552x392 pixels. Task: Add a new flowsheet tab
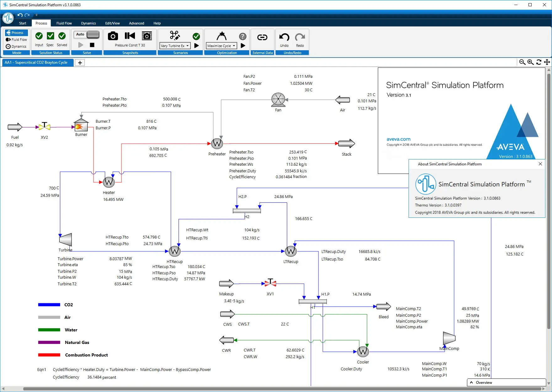coord(80,63)
